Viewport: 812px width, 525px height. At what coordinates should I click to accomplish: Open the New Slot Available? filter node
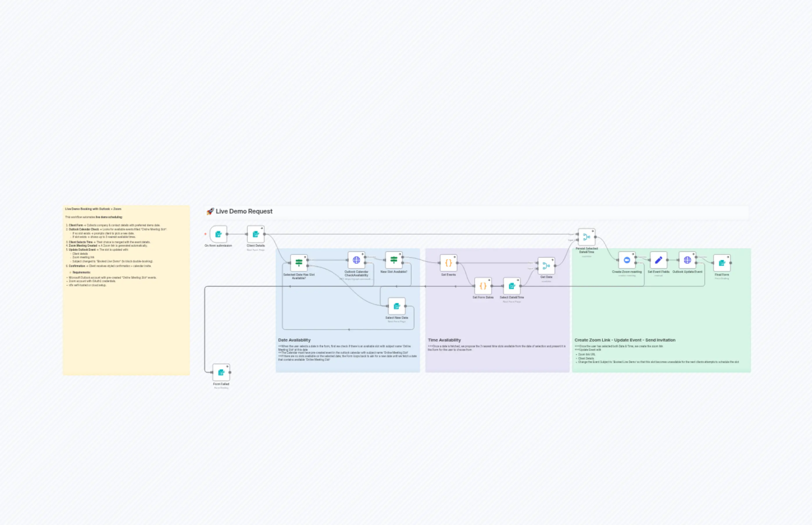tap(394, 260)
